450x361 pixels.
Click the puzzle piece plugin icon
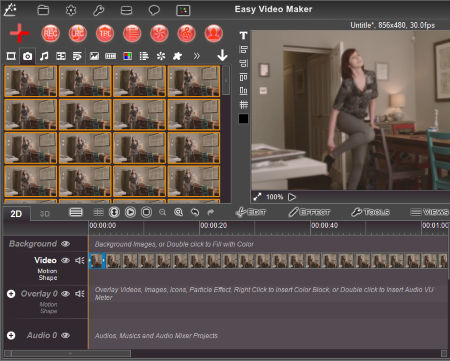tap(177, 56)
